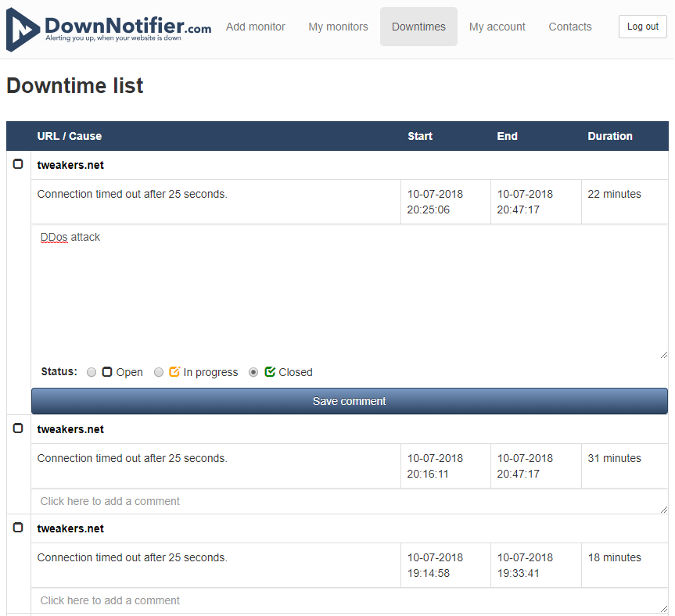Click the End column header

tap(507, 136)
